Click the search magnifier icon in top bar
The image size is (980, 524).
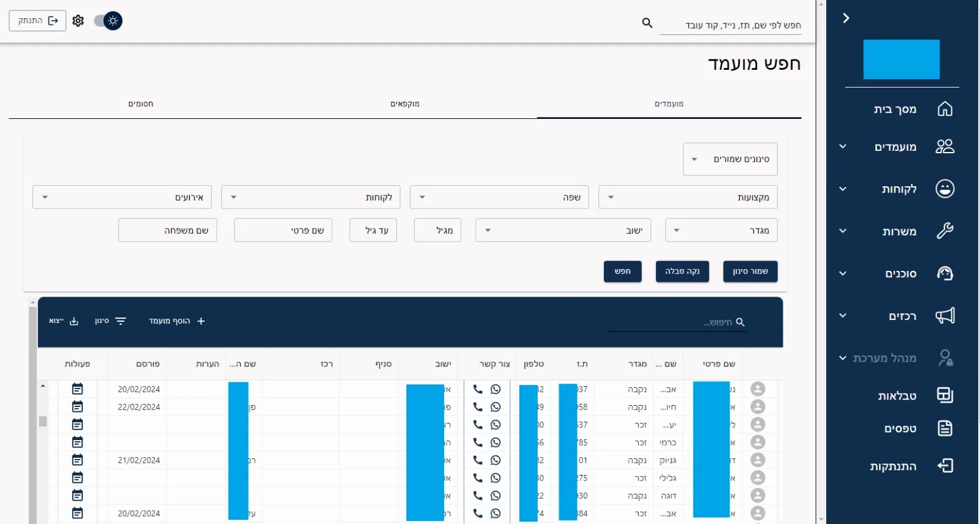point(647,23)
